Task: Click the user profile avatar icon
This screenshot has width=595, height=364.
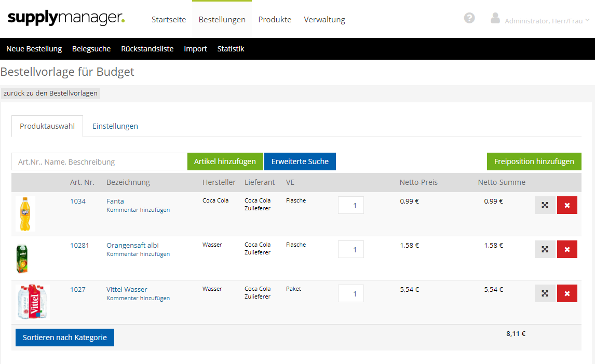Action: pos(495,18)
